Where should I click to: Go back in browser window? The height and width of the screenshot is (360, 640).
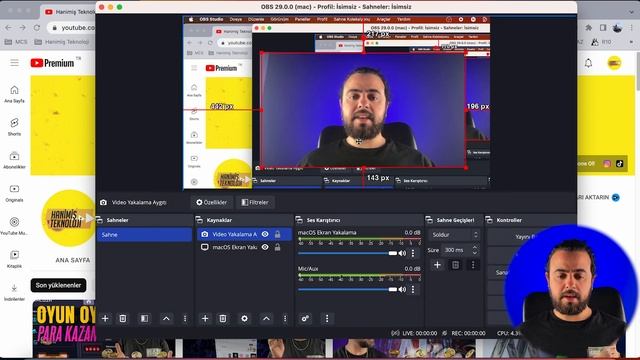(x=9, y=28)
